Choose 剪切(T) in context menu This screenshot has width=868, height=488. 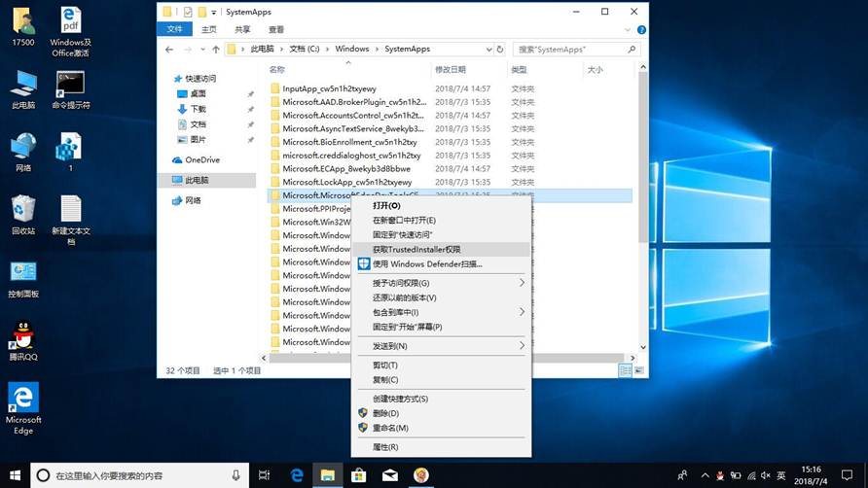pyautogui.click(x=441, y=366)
